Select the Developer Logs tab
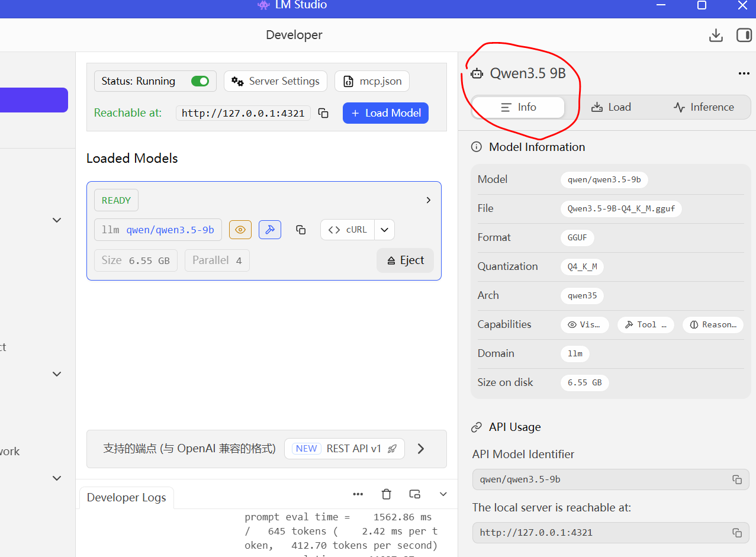This screenshot has width=756, height=557. (126, 498)
